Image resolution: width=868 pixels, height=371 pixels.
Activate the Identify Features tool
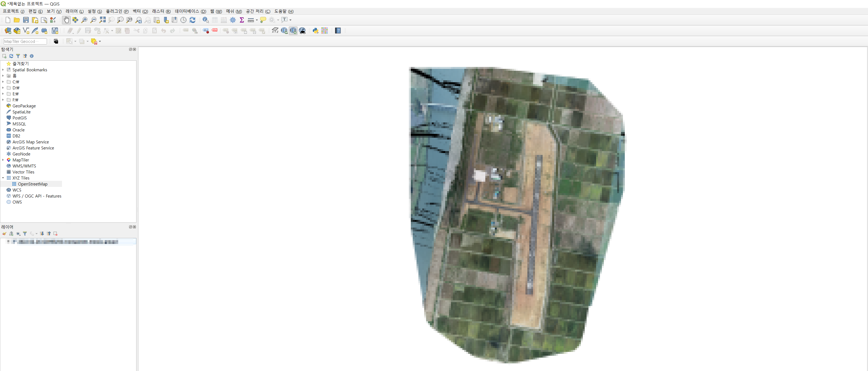(206, 20)
